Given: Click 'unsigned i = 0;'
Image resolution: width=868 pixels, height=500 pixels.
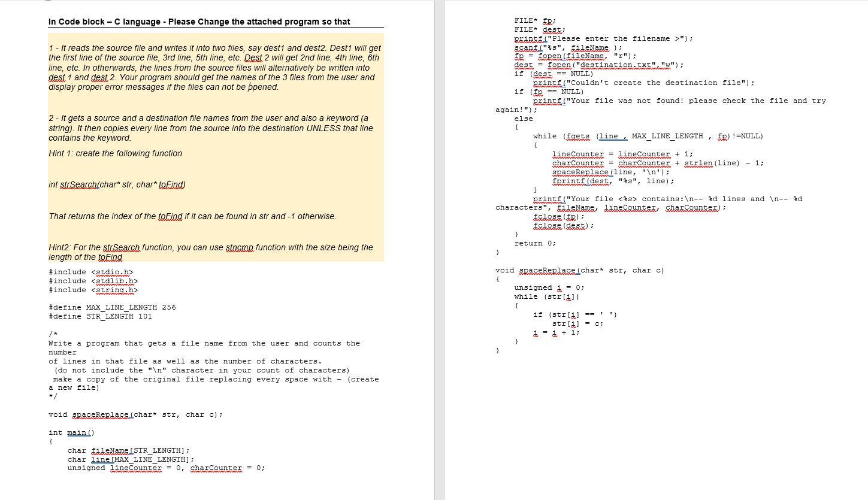Looking at the screenshot, I should tap(549, 287).
